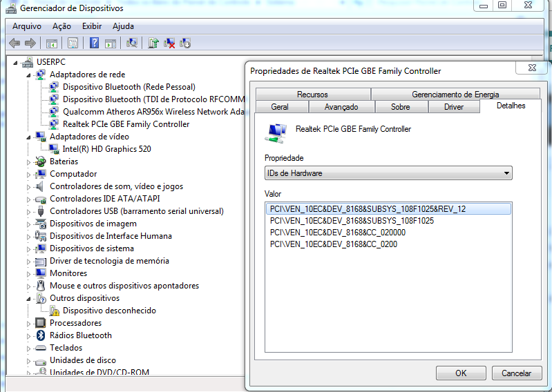Click the show/hide console tree icon
The height and width of the screenshot is (392, 552).
coord(51,43)
